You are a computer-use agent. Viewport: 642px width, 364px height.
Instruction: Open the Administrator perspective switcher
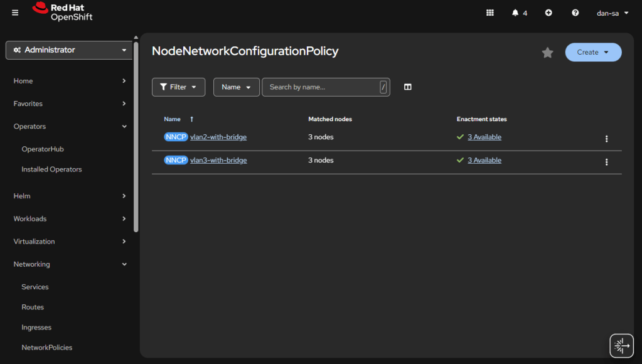pyautogui.click(x=70, y=50)
